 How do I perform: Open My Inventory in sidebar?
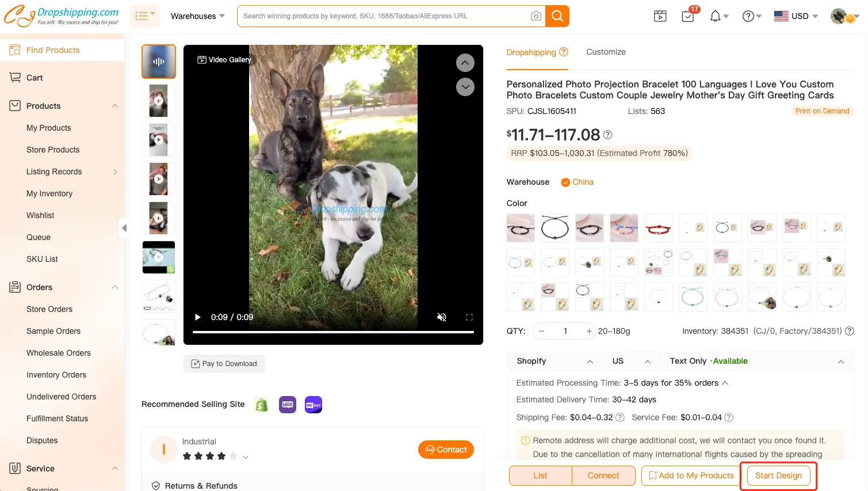coord(49,193)
